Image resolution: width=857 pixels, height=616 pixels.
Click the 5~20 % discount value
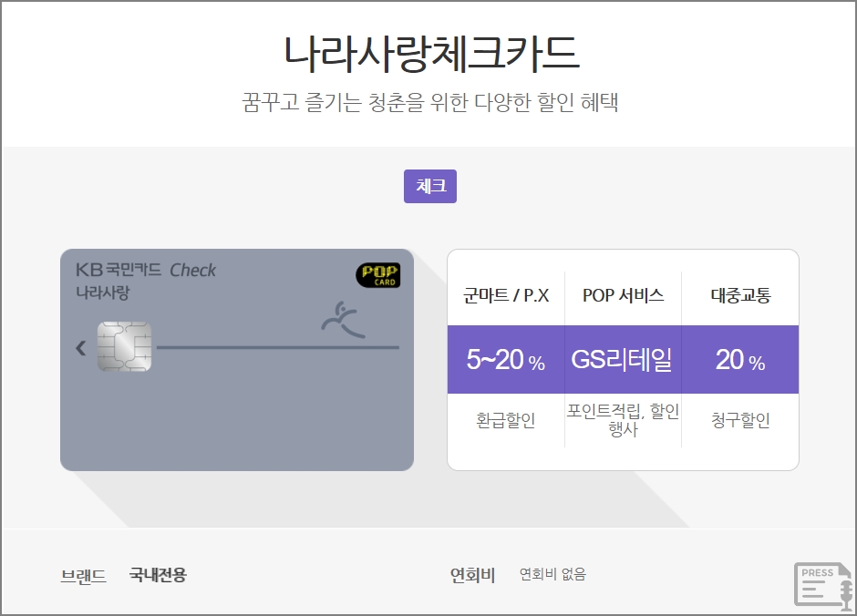coord(506,360)
